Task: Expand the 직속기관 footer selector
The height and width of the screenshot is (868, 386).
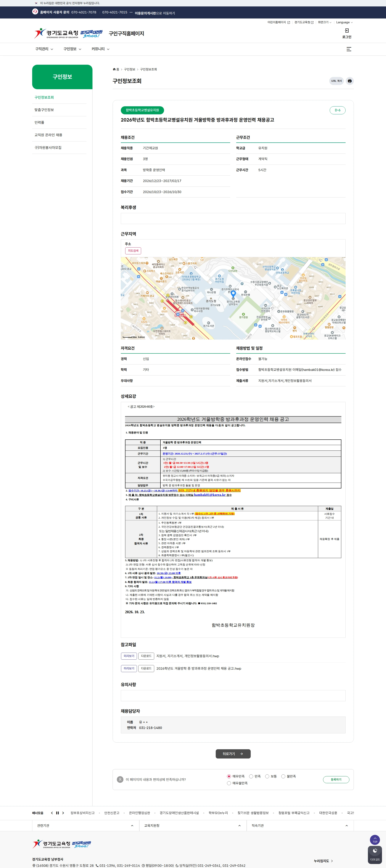Action: [300, 826]
